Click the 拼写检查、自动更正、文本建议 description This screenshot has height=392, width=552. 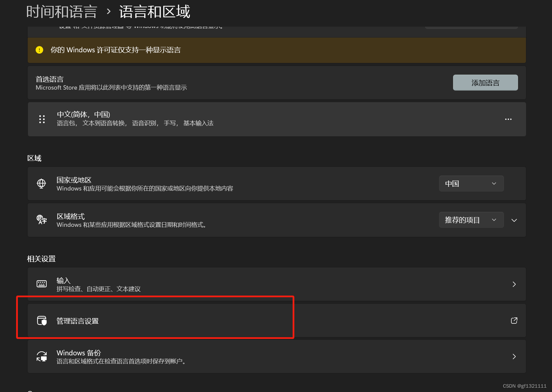(99, 289)
